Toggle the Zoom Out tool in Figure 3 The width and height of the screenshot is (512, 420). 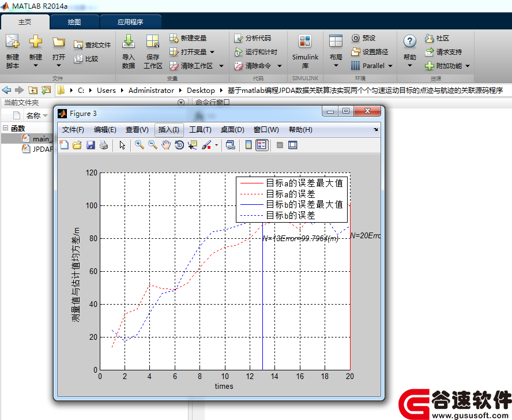[x=153, y=145]
